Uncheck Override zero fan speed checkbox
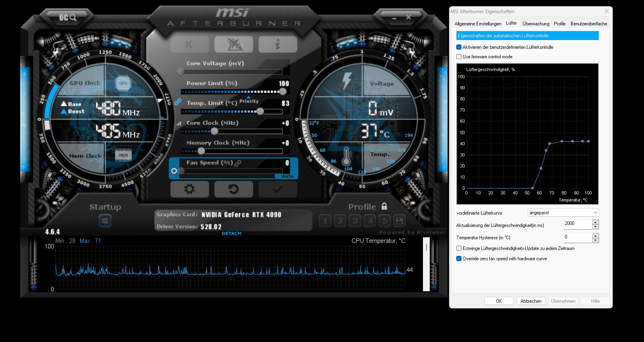This screenshot has height=342, width=644. tap(459, 258)
